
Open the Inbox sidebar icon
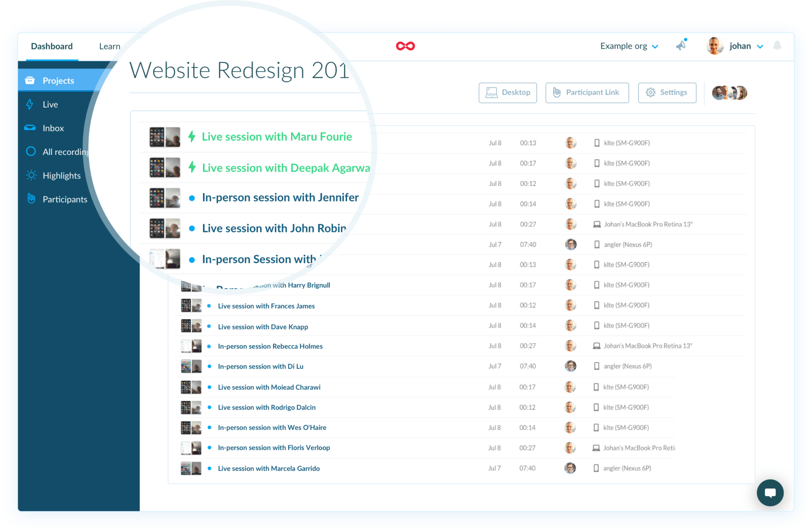[x=30, y=128]
